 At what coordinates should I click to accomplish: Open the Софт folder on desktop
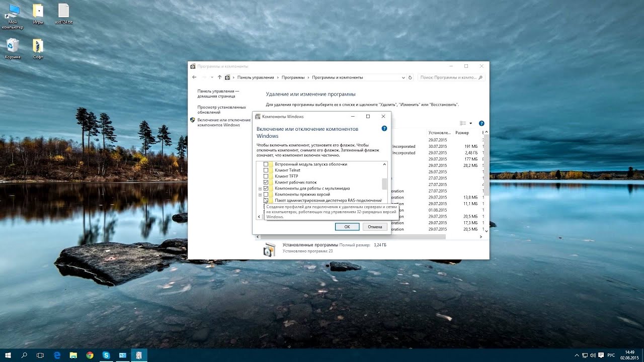tap(38, 49)
